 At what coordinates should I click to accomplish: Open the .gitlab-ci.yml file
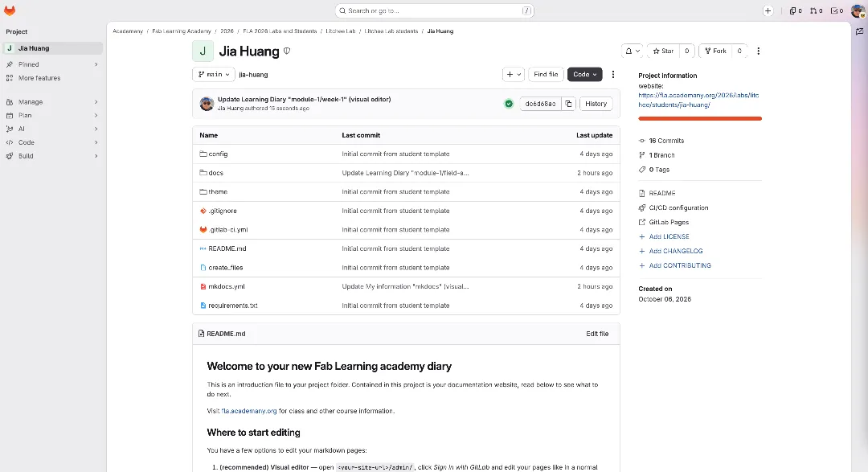[228, 229]
